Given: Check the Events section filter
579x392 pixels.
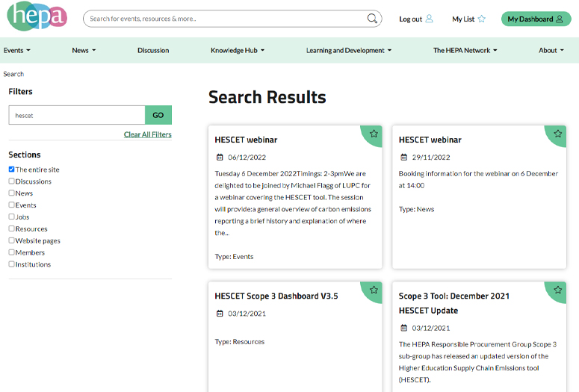Looking at the screenshot, I should click(x=11, y=205).
